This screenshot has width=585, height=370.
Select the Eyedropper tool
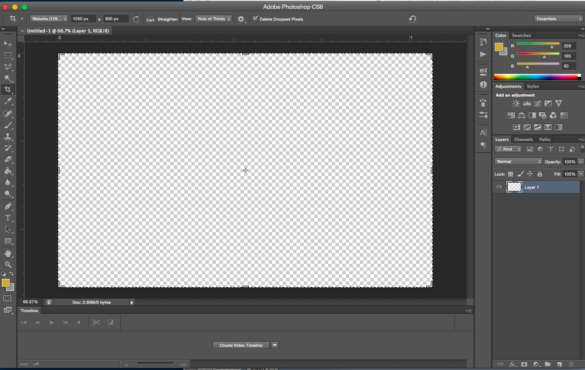click(x=8, y=101)
